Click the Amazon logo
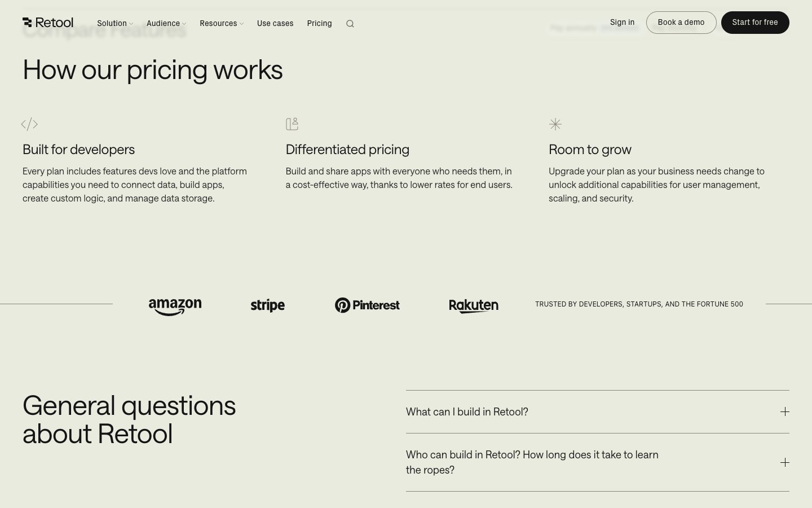This screenshot has width=812, height=508. [x=175, y=306]
